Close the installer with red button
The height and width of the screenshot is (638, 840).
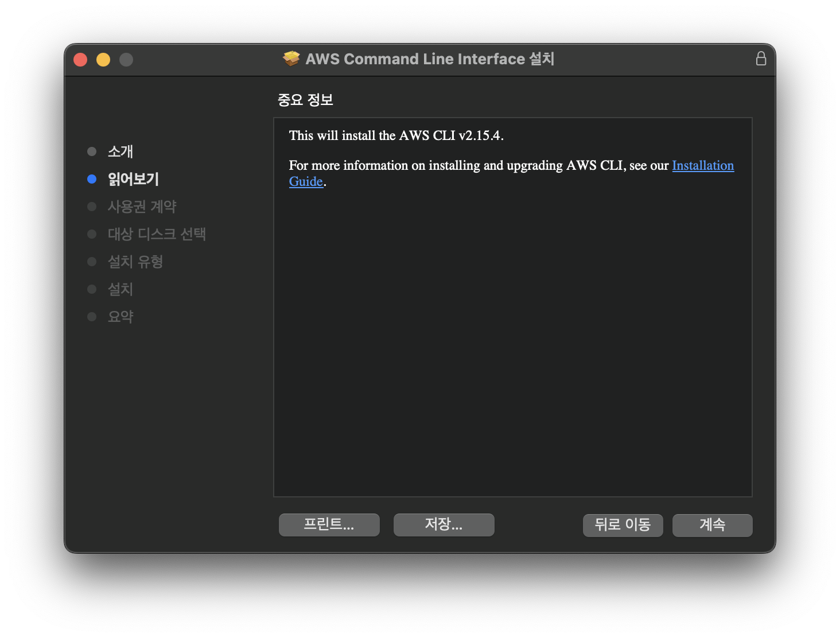80,60
